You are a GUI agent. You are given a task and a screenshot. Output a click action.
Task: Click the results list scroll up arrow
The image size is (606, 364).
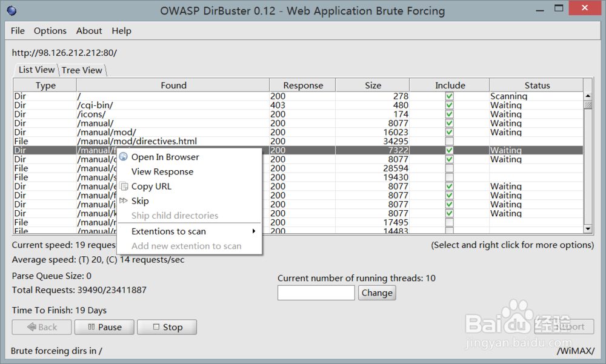(588, 96)
